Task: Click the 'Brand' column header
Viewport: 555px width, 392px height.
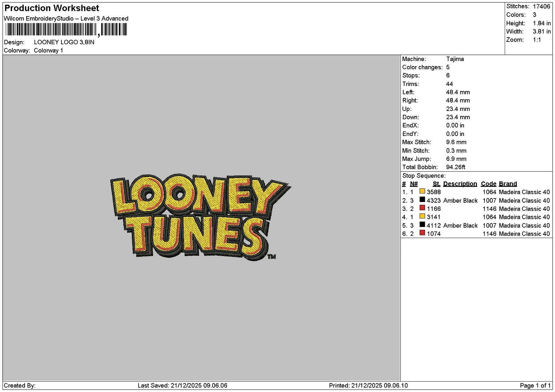Action: coord(508,184)
